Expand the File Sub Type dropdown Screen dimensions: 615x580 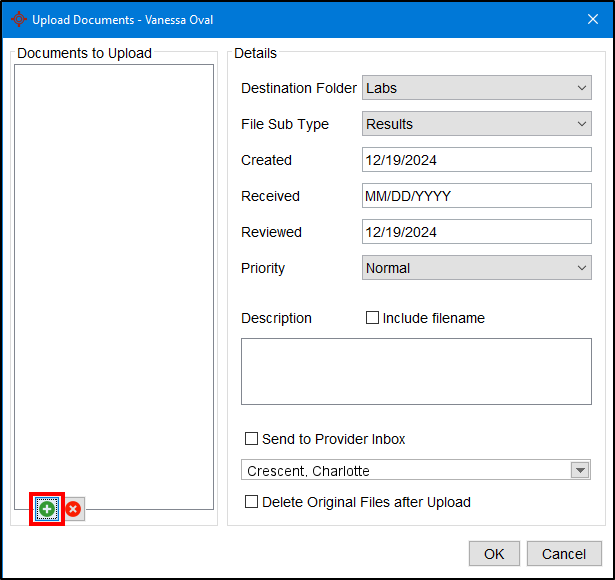[x=476, y=124]
